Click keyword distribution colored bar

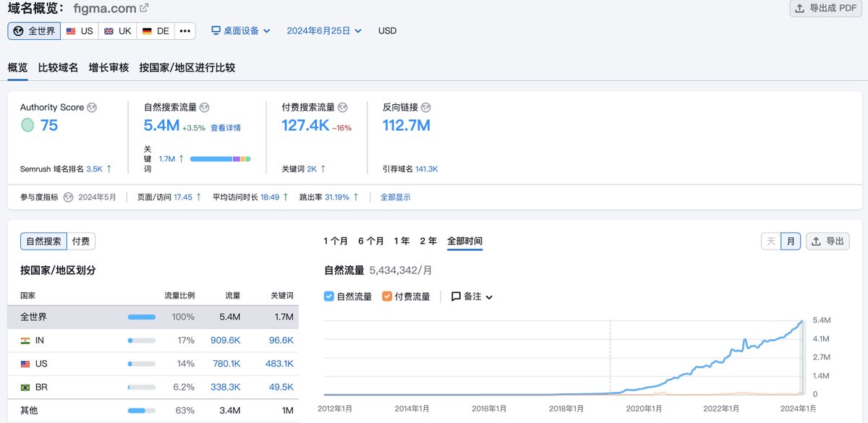pyautogui.click(x=221, y=159)
